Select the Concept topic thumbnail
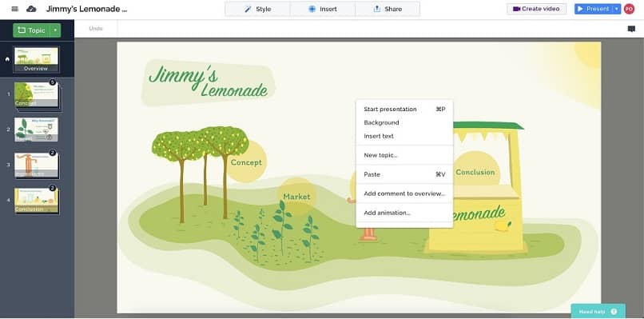This screenshot has width=644, height=319. 36,94
